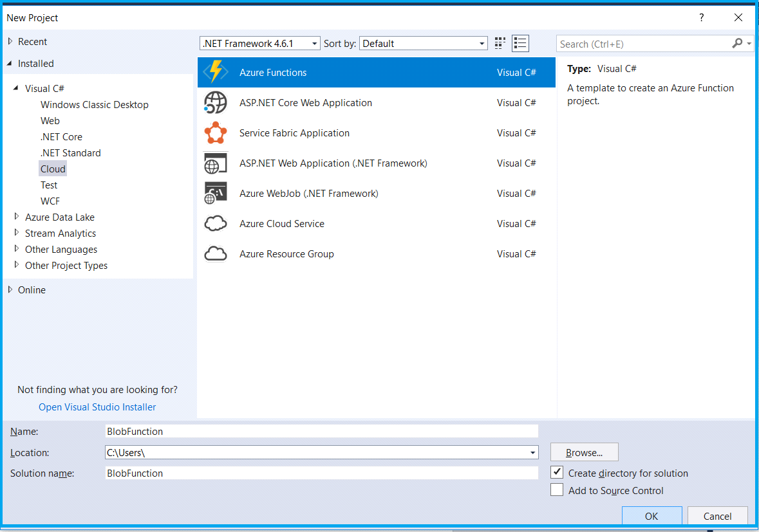The image size is (759, 532).
Task: Click the Azure Cloud Service cloud icon
Action: point(216,223)
